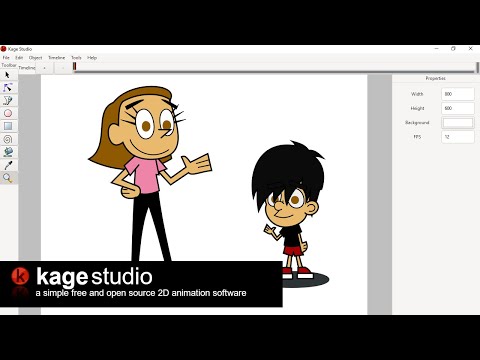Image resolution: width=480 pixels, height=360 pixels.
Task: Click the Properties panel header
Action: 435,78
